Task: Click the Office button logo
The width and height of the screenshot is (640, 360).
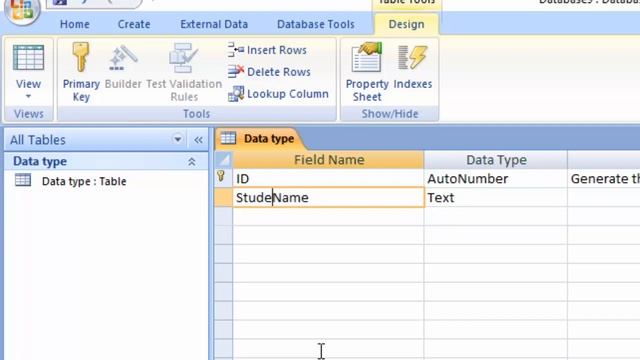Action: (x=22, y=10)
